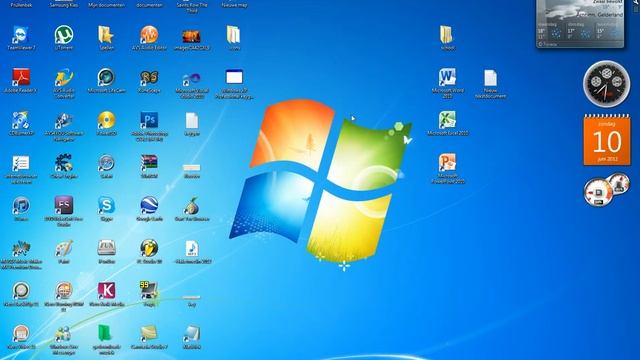Open the CD burner disc-tools icon
Viewport: 640px width, 360px height.
click(x=21, y=121)
